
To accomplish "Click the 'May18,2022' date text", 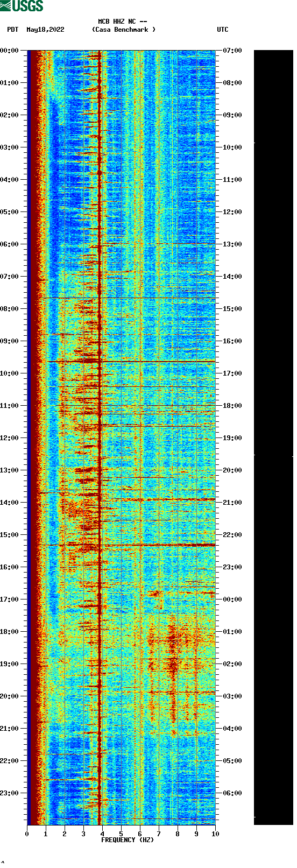I will pyautogui.click(x=45, y=30).
